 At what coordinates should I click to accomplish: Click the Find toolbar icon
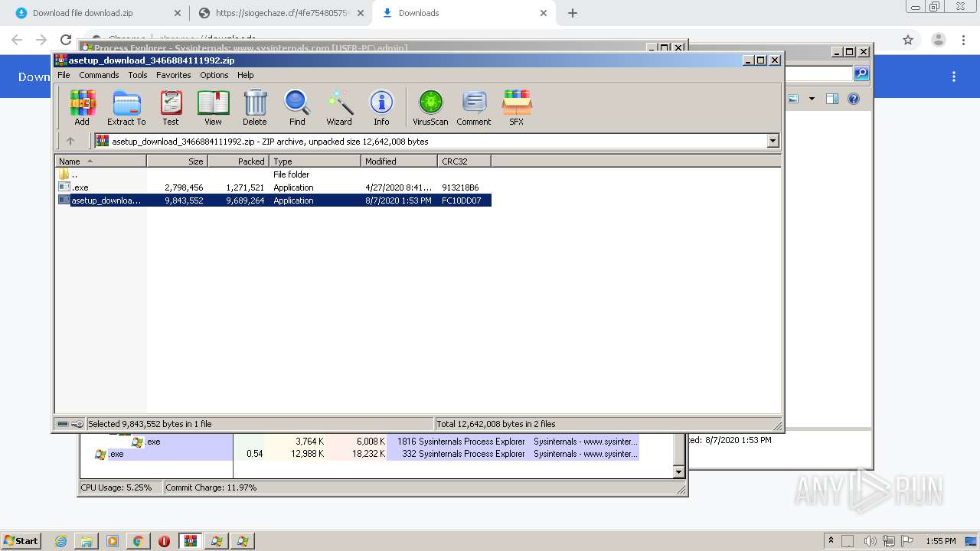pos(297,107)
